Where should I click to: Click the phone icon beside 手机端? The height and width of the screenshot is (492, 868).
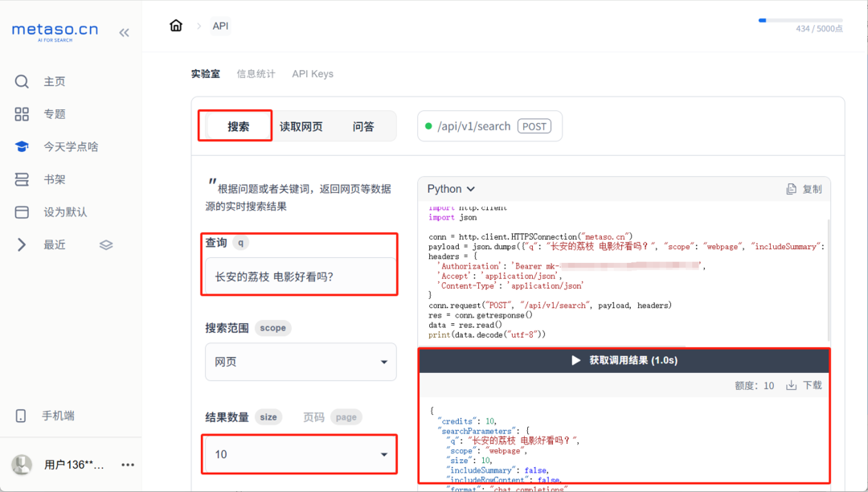[x=20, y=416]
